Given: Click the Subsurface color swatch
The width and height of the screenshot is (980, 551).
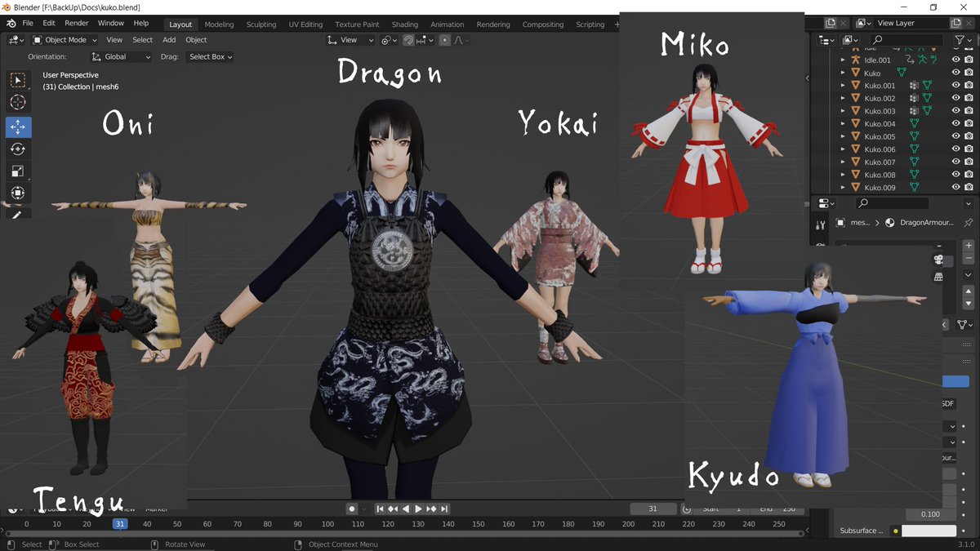Looking at the screenshot, I should point(929,531).
